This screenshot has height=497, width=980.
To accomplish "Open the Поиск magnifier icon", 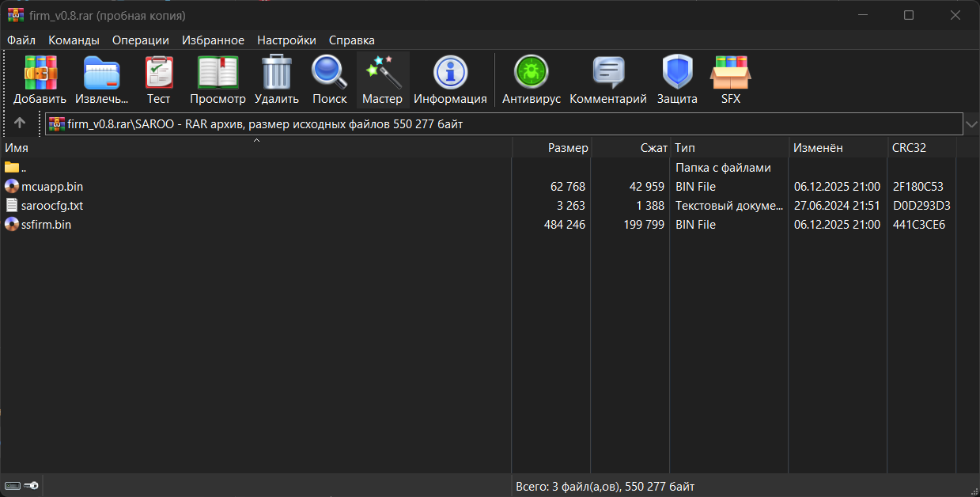I will point(329,74).
